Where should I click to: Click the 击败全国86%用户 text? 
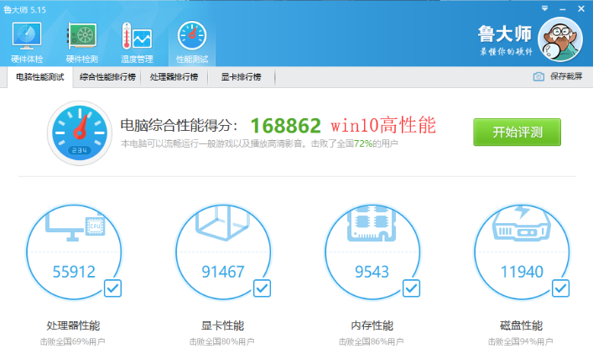click(371, 341)
